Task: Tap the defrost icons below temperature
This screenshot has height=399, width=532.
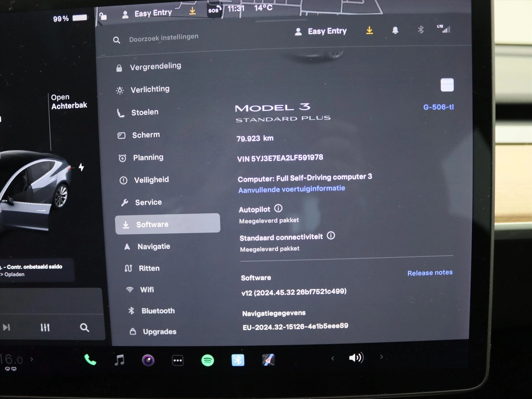Action: coord(11,369)
